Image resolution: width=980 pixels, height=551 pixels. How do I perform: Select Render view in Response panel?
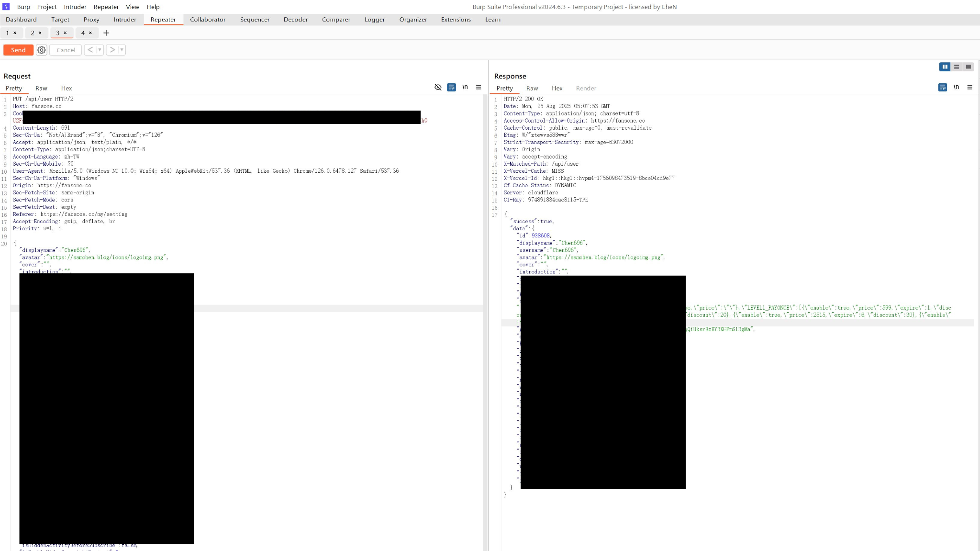click(x=586, y=88)
